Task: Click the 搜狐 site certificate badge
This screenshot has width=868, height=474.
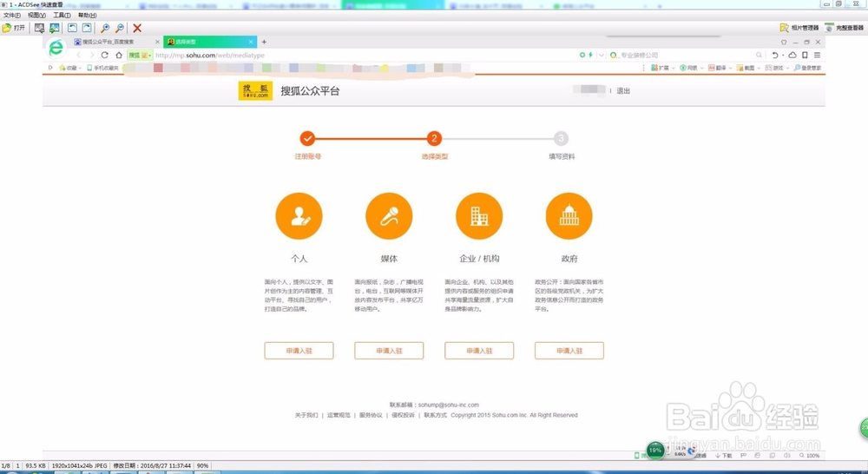Action: tap(140, 56)
